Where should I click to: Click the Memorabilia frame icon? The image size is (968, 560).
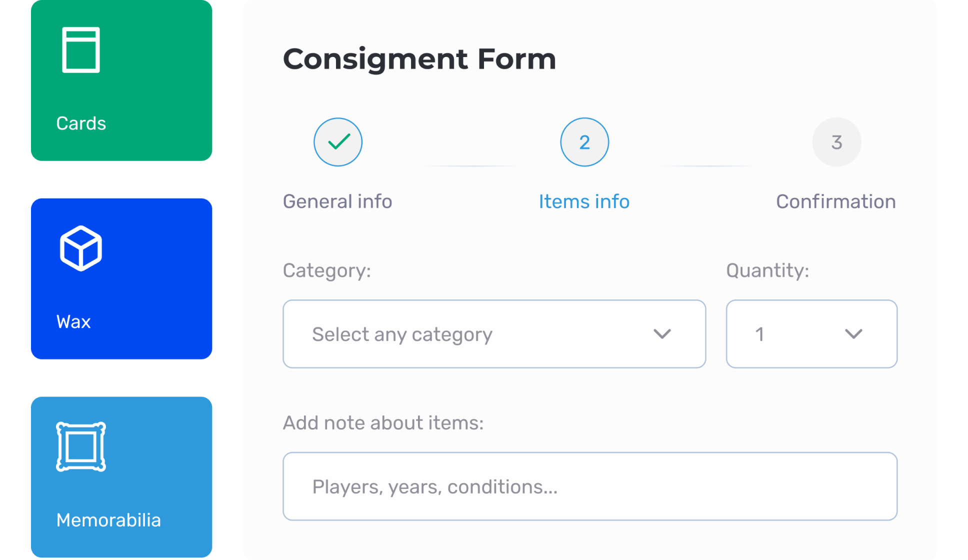[x=81, y=446]
